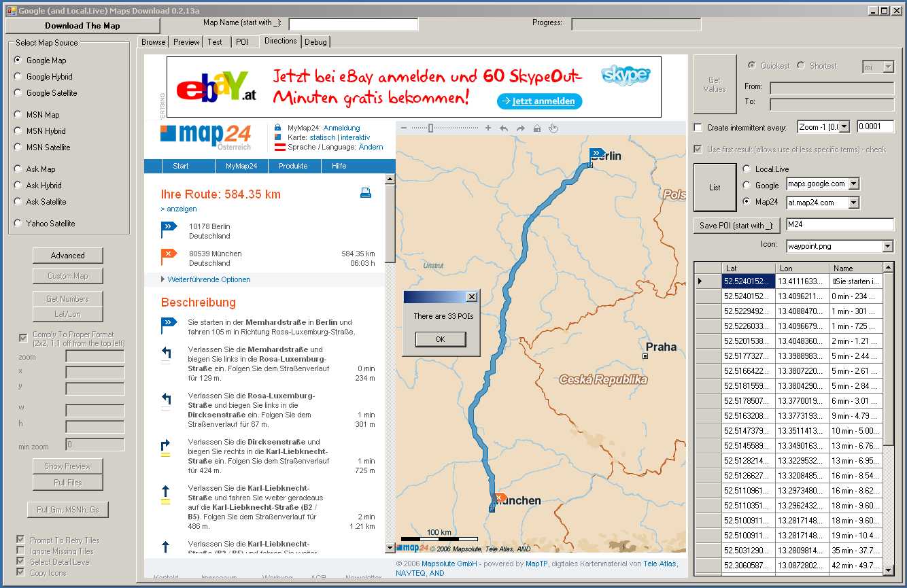
Task: Click the Save POI name field M24
Action: pos(840,225)
